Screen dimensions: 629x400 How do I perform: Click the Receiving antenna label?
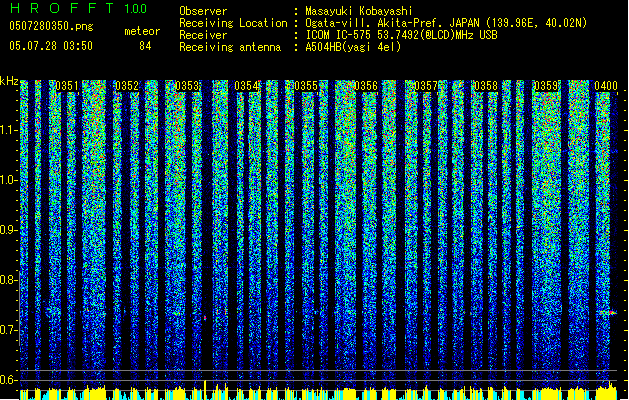(x=230, y=47)
